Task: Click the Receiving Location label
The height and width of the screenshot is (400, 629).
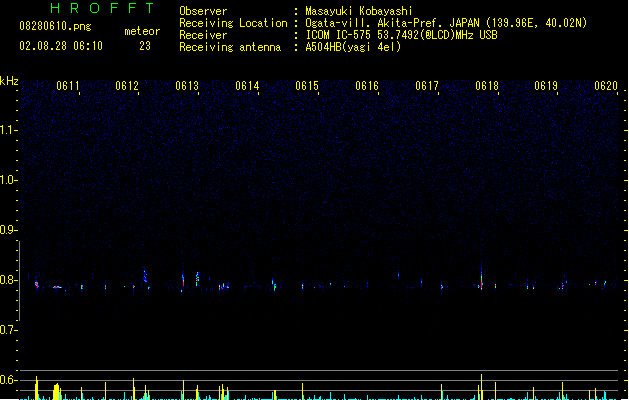Action: [233, 23]
